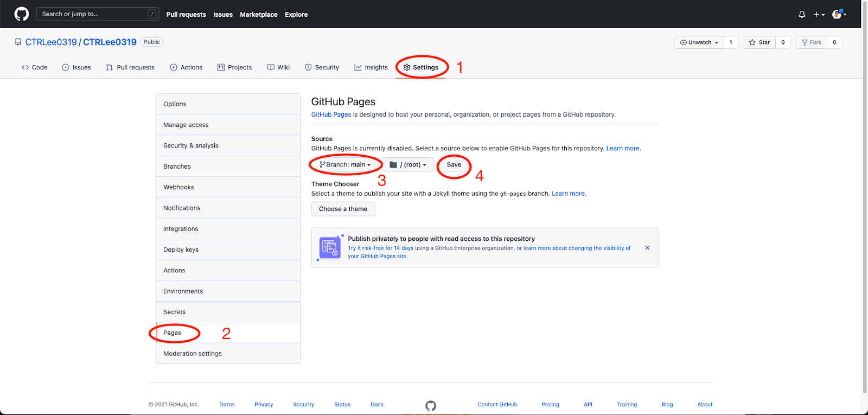Open the Blog footer link
868x415 pixels.
[667, 404]
